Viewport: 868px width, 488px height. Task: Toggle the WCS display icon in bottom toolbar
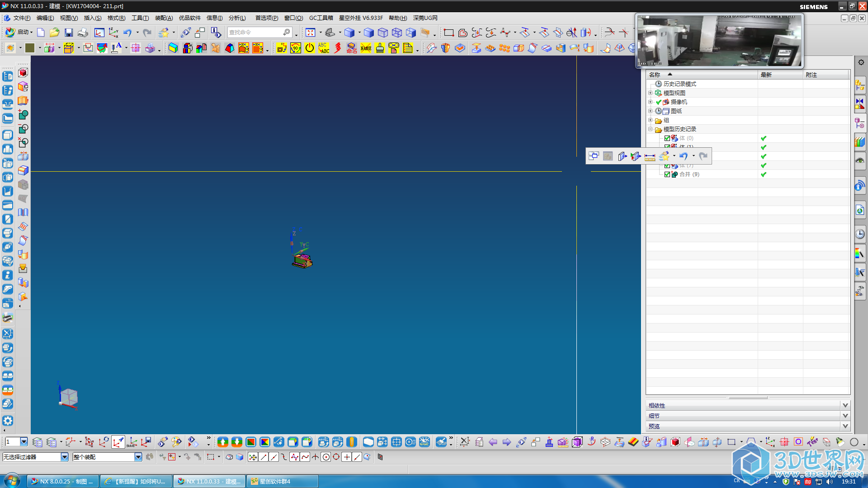point(118,442)
